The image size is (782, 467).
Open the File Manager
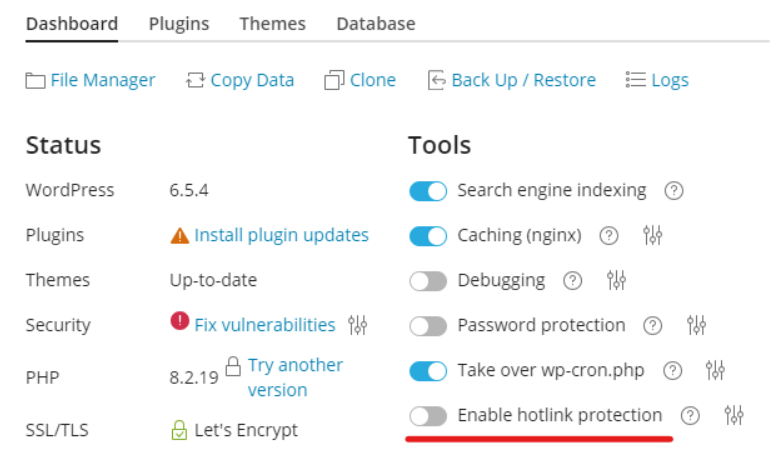pos(90,80)
